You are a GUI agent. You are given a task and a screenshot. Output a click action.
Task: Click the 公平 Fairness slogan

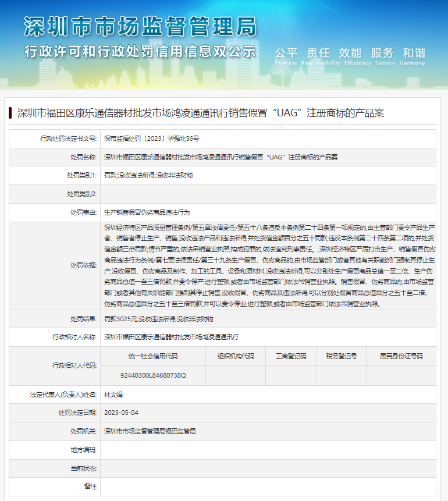(286, 56)
